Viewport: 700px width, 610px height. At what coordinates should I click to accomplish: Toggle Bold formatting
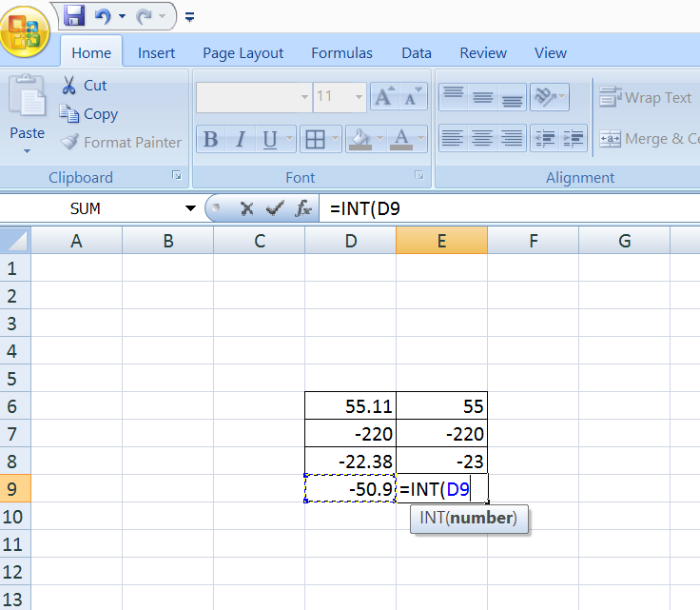tap(210, 141)
